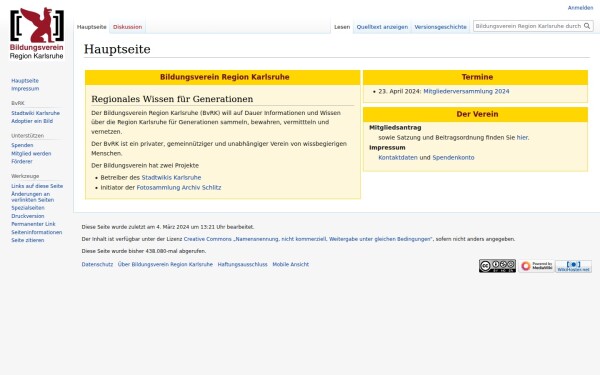
Task: Click the Spenden sidebar link
Action: click(x=22, y=145)
